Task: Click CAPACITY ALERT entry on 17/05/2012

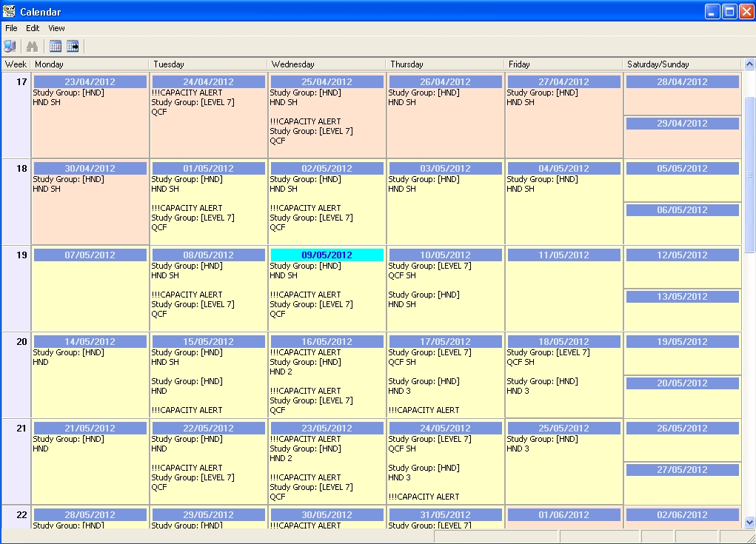Action: click(x=424, y=410)
